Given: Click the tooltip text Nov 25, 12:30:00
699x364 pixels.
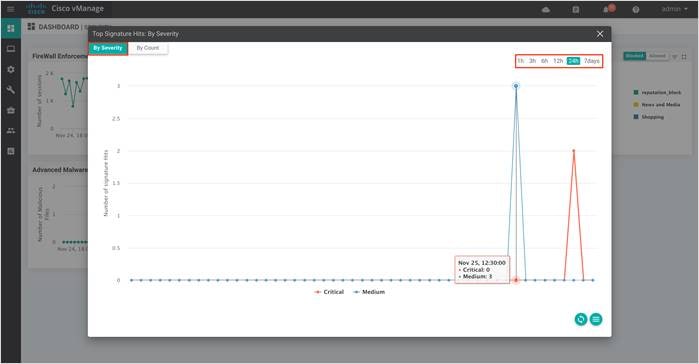Looking at the screenshot, I should pyautogui.click(x=481, y=263).
